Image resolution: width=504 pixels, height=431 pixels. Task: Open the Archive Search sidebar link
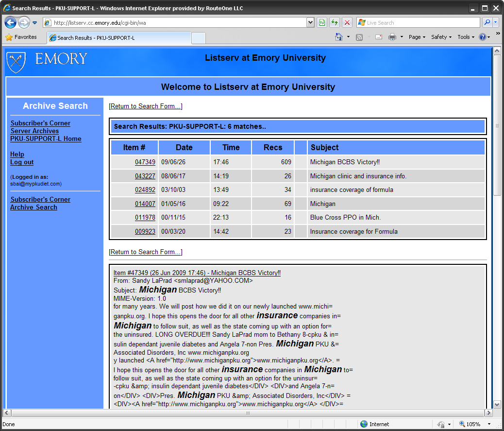(34, 207)
